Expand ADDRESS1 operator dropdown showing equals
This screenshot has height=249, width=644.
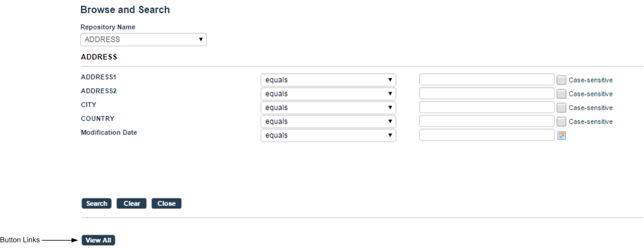coord(328,80)
